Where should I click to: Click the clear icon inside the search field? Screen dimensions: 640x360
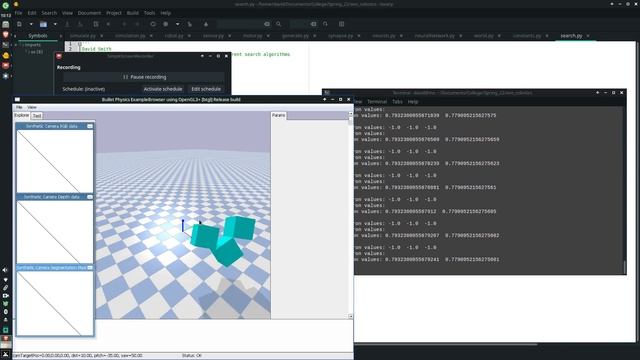pyautogui.click(x=267, y=24)
